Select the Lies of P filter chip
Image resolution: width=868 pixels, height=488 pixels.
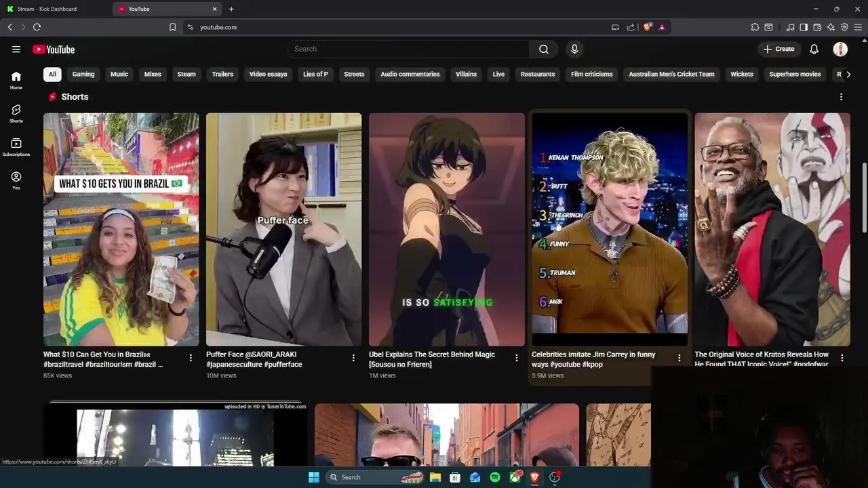click(x=315, y=74)
